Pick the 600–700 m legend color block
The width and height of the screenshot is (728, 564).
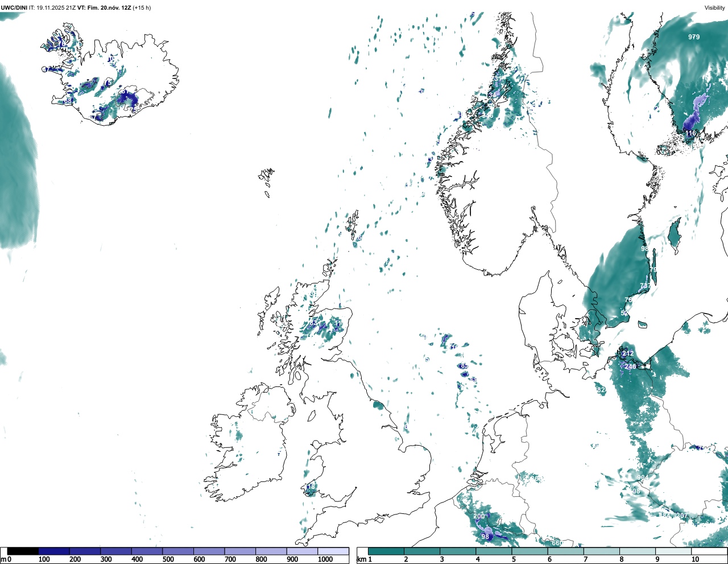click(209, 551)
